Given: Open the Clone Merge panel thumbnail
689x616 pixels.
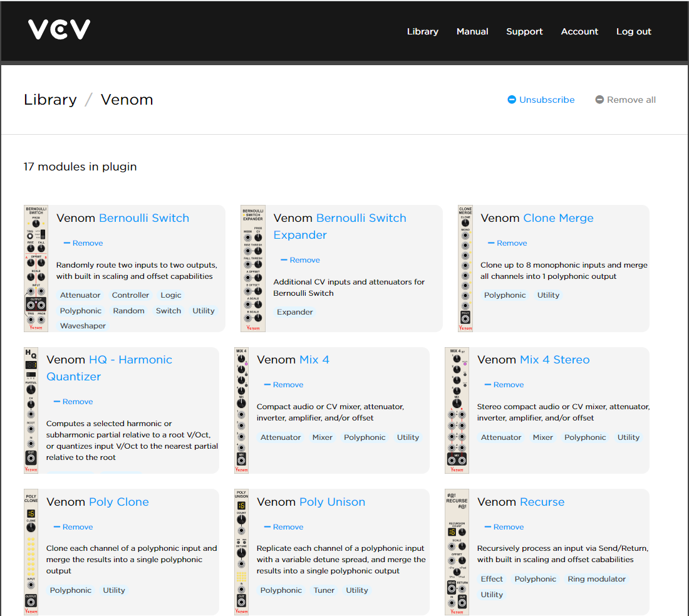Looking at the screenshot, I should (x=465, y=268).
